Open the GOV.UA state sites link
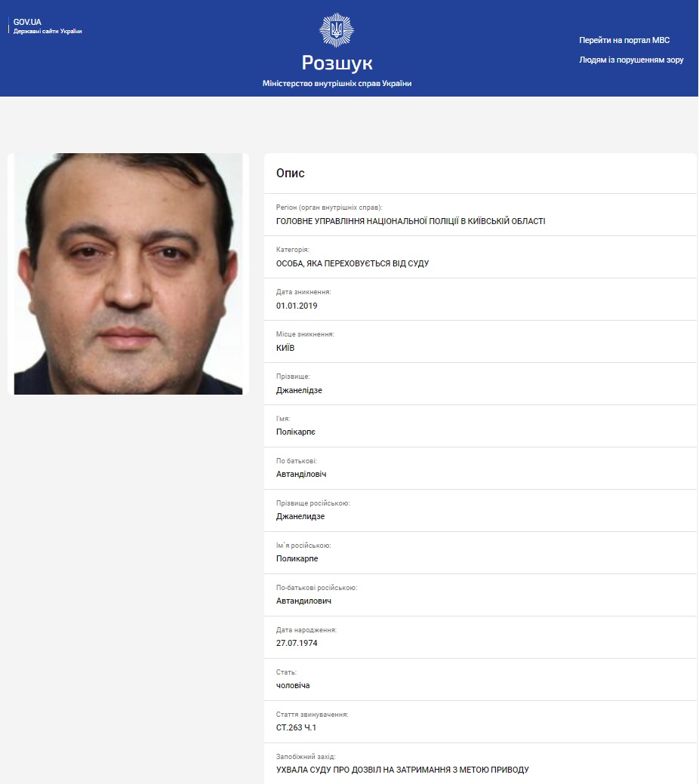This screenshot has height=784, width=699. point(47,26)
